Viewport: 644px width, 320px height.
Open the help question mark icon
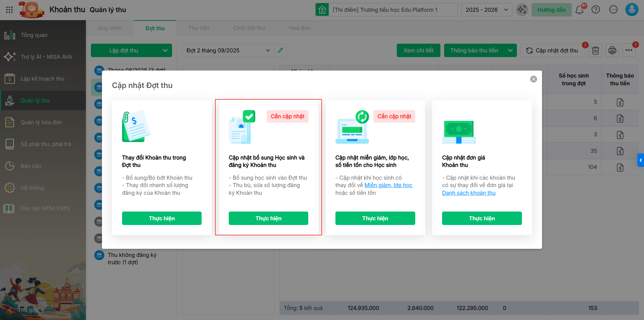tap(596, 10)
